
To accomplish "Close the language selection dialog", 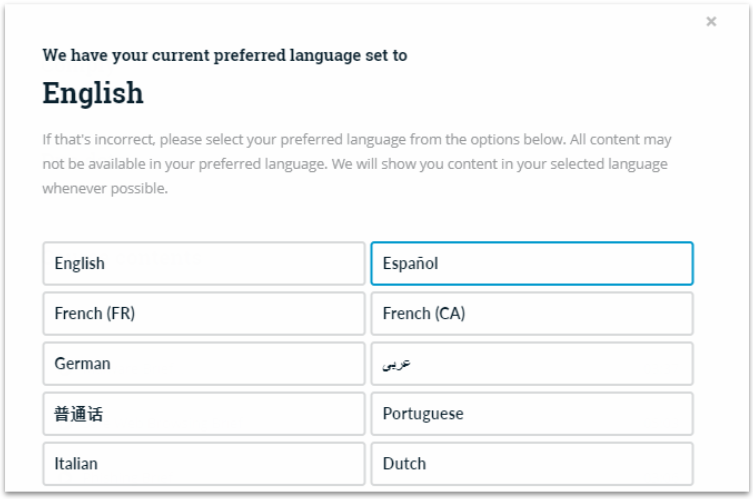I will pyautogui.click(x=711, y=21).
